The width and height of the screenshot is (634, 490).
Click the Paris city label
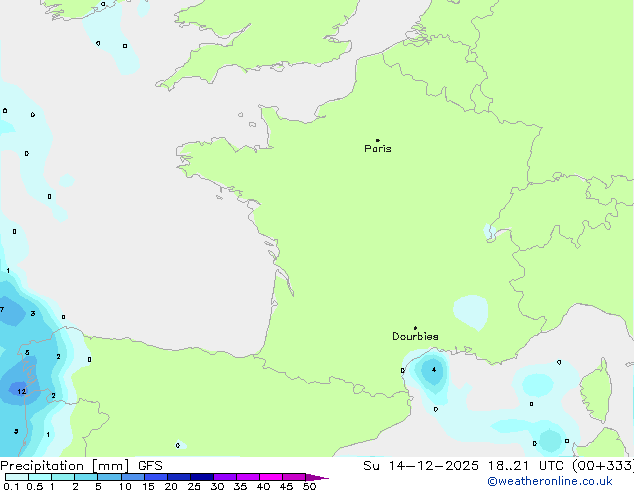coord(378,149)
